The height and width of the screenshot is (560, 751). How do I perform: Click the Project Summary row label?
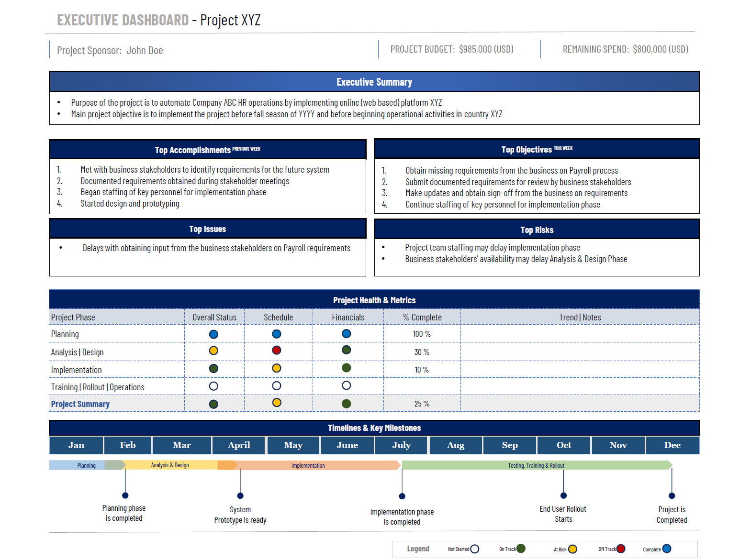coord(80,404)
